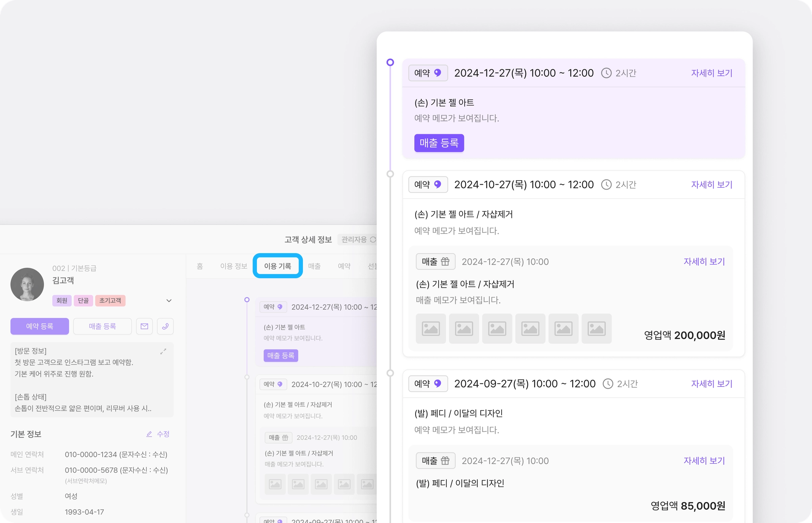Click the envelope message icon
The width and height of the screenshot is (812, 523).
point(144,326)
